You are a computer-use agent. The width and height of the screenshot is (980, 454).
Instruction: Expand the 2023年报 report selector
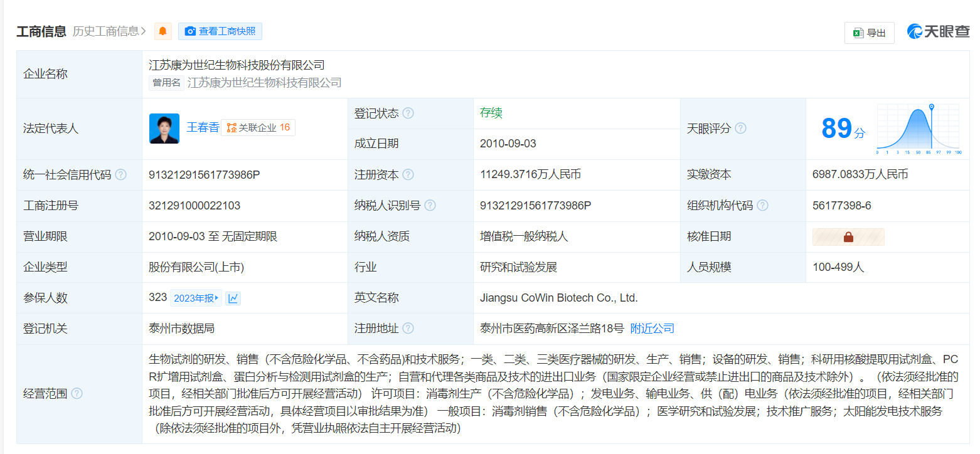point(196,298)
